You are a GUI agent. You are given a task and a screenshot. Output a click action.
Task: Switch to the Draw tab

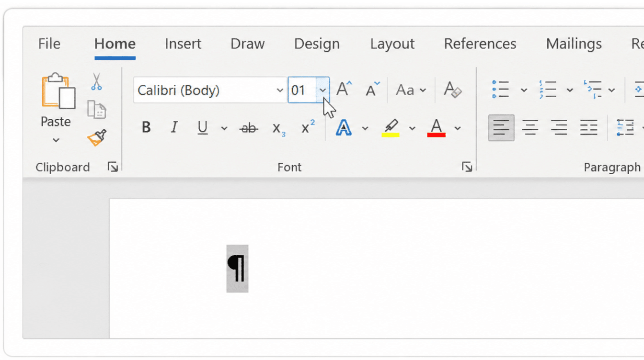pyautogui.click(x=247, y=44)
